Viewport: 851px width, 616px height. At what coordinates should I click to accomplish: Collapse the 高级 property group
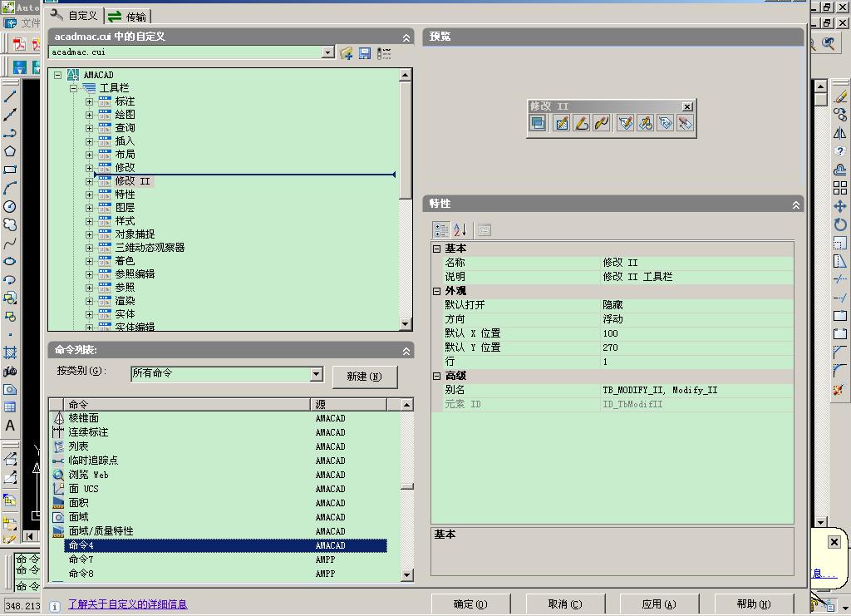coord(437,376)
